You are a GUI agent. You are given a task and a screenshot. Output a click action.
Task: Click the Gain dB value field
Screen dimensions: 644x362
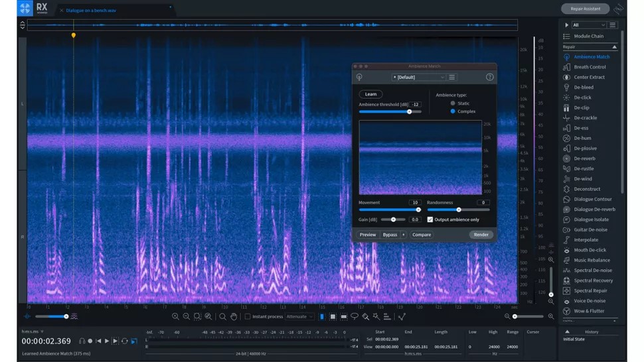(415, 219)
